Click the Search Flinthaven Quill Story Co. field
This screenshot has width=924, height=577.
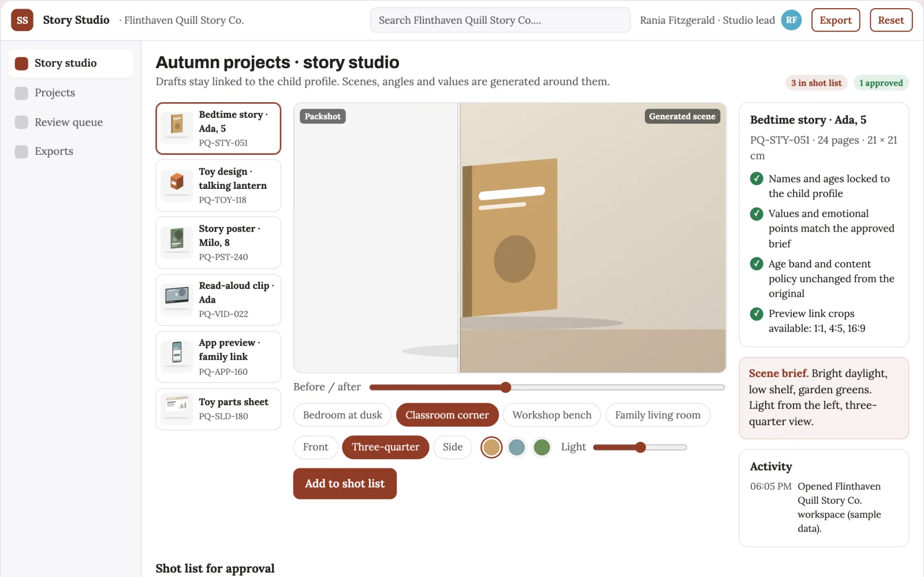[500, 20]
